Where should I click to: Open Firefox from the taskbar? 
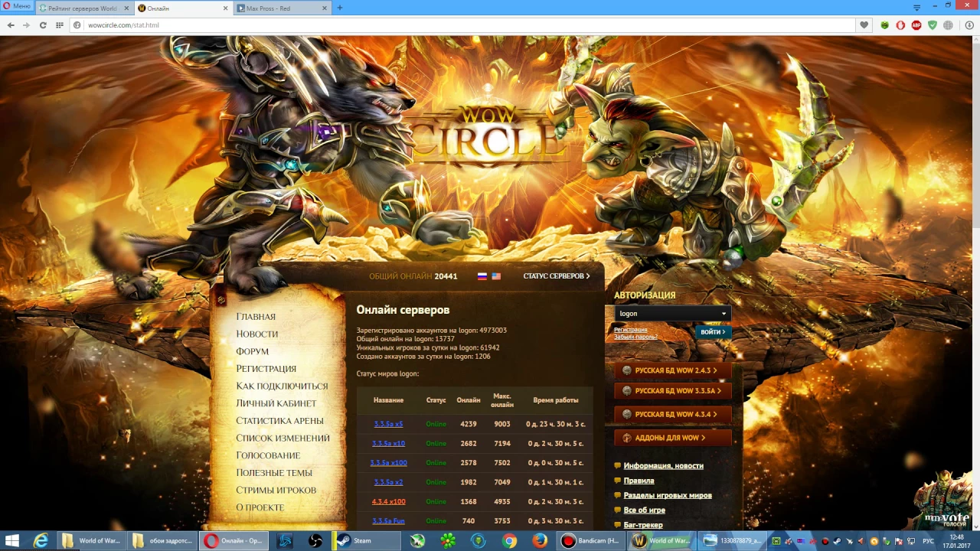540,541
